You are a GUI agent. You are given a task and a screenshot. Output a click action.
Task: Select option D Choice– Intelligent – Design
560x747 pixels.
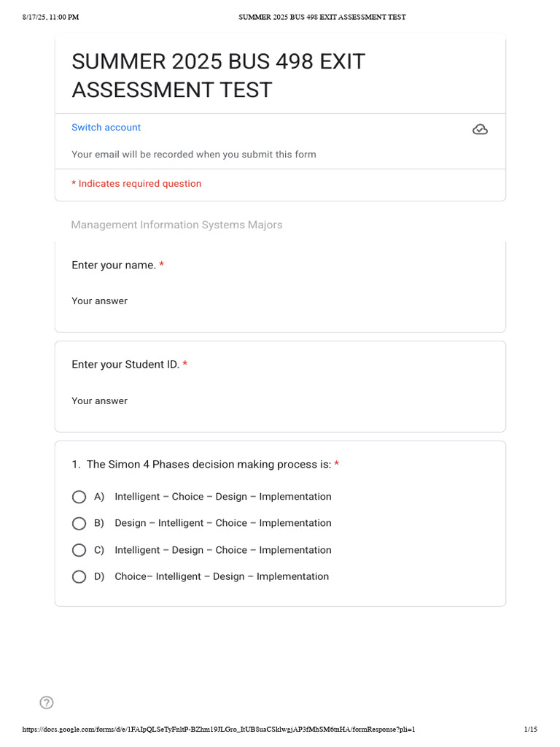point(79,577)
